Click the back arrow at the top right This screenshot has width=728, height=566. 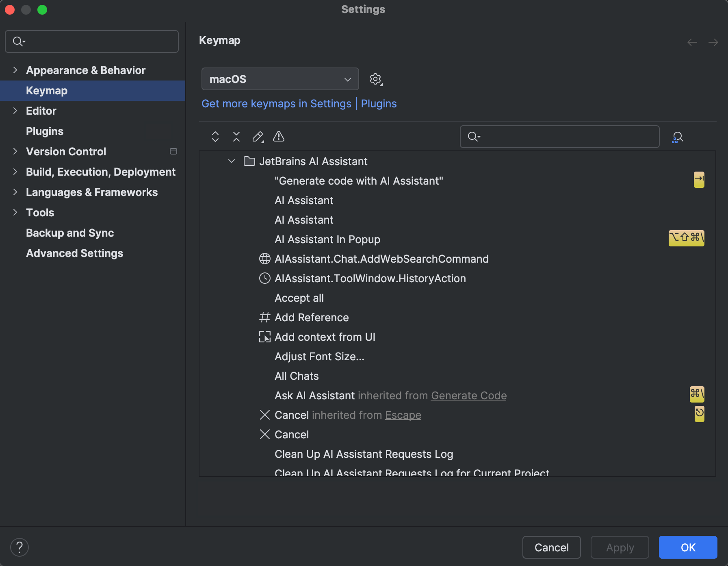[692, 42]
